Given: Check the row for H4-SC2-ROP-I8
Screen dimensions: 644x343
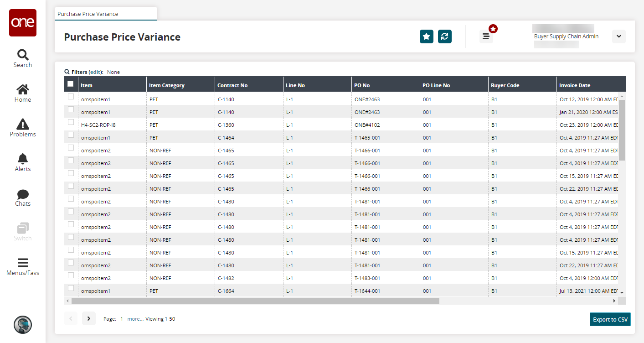Looking at the screenshot, I should pyautogui.click(x=71, y=122).
